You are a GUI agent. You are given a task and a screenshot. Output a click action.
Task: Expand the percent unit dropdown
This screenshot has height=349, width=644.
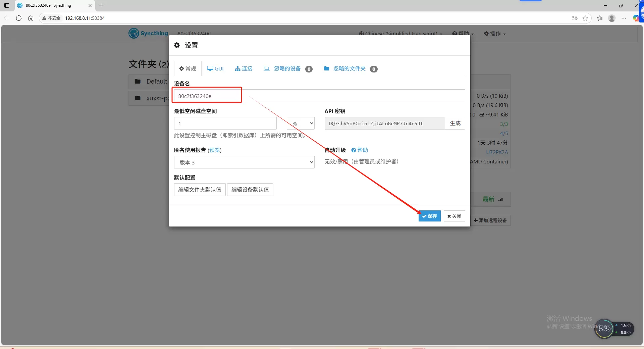coord(301,123)
